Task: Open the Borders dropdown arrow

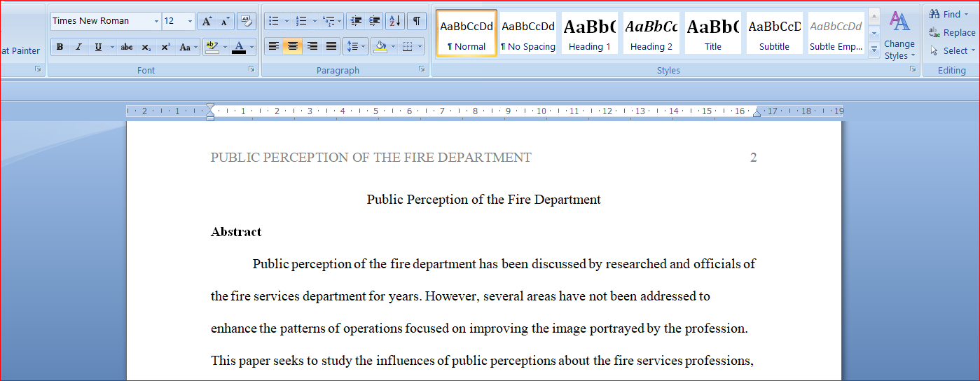Action: 420,47
